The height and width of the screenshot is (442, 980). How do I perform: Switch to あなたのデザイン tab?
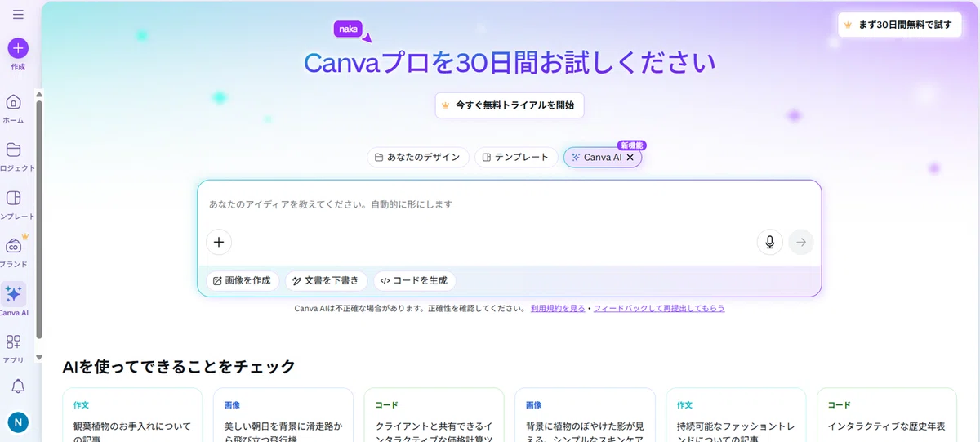[417, 158]
